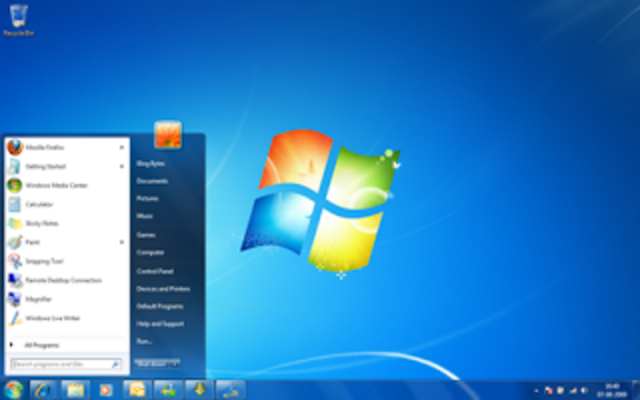Expand Mozilla Firefox jump list arrow
The width and height of the screenshot is (640, 400).
(122, 147)
